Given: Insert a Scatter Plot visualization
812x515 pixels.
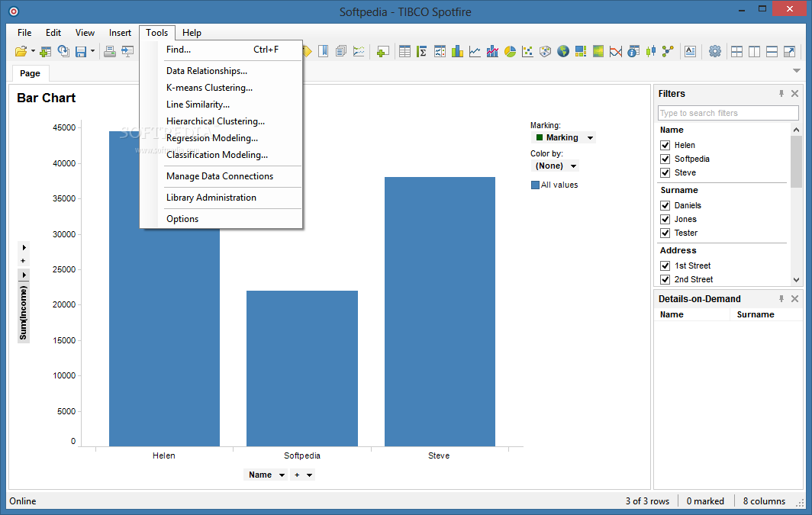Looking at the screenshot, I should [527, 51].
